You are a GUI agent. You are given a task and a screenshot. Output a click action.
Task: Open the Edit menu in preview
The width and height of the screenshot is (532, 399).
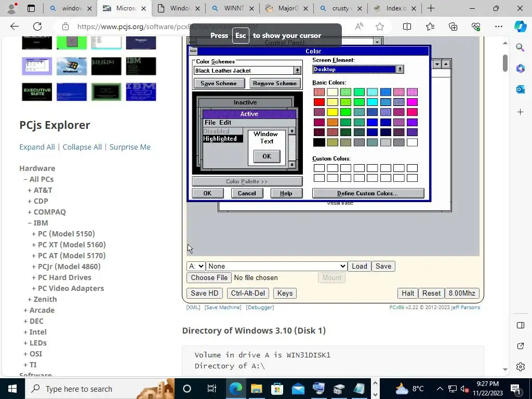(225, 123)
